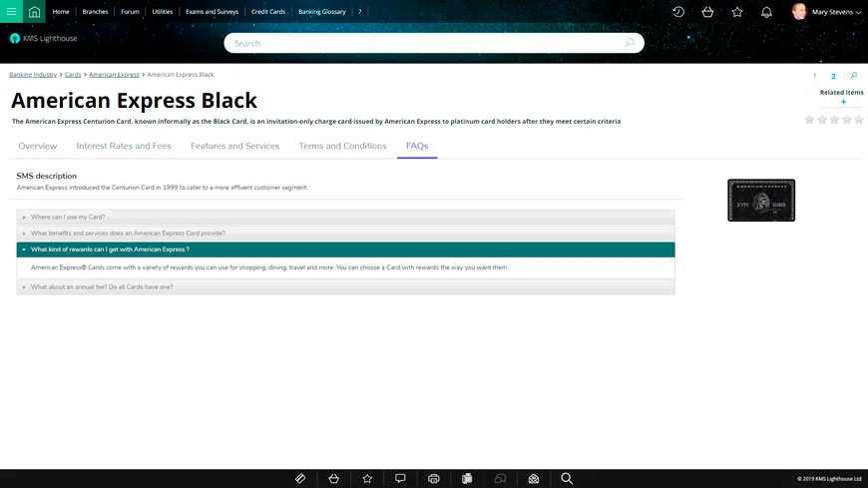Click the edit pencil icon in bottom bar
The image size is (868, 488).
click(300, 479)
